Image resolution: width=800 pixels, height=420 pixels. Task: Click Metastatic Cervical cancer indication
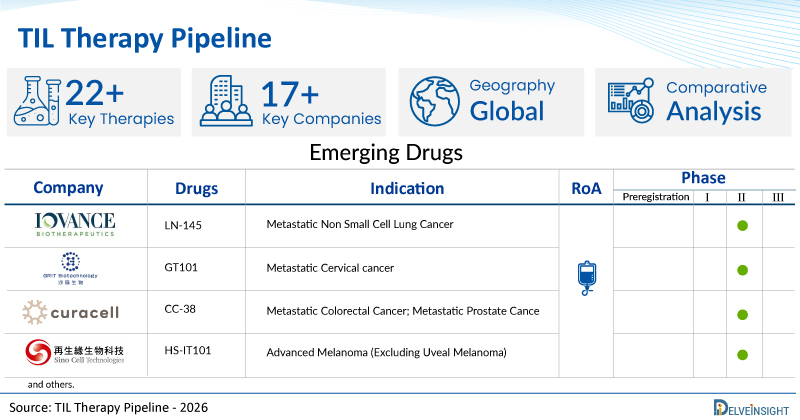[330, 268]
